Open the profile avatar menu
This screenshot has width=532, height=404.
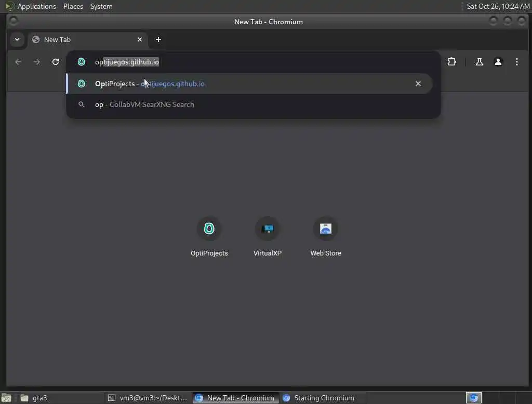pos(498,62)
